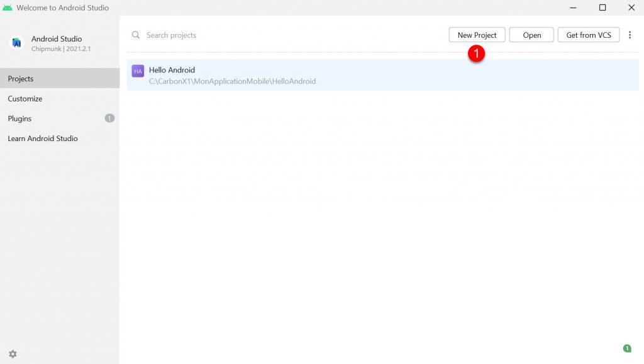The height and width of the screenshot is (364, 644).
Task: Close the Welcome to Android Studio window
Action: coord(631,8)
